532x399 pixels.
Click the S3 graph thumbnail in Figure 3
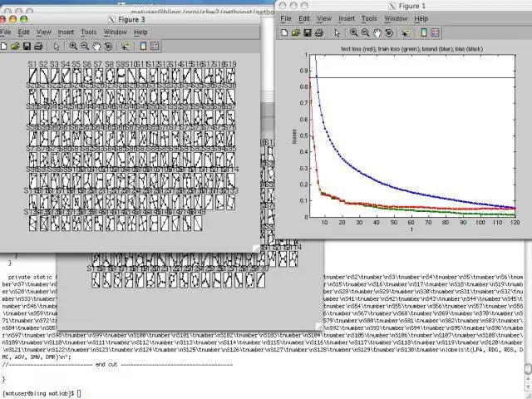coord(55,76)
